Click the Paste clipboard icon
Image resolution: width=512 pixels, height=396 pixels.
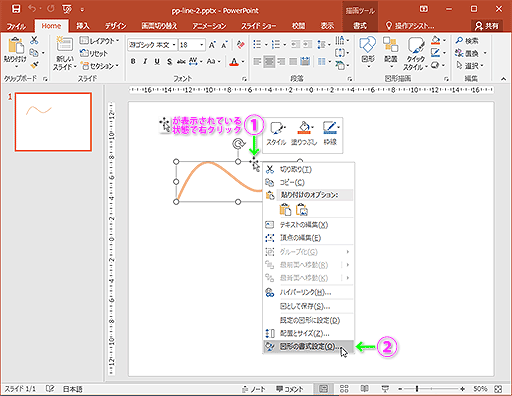[15, 45]
